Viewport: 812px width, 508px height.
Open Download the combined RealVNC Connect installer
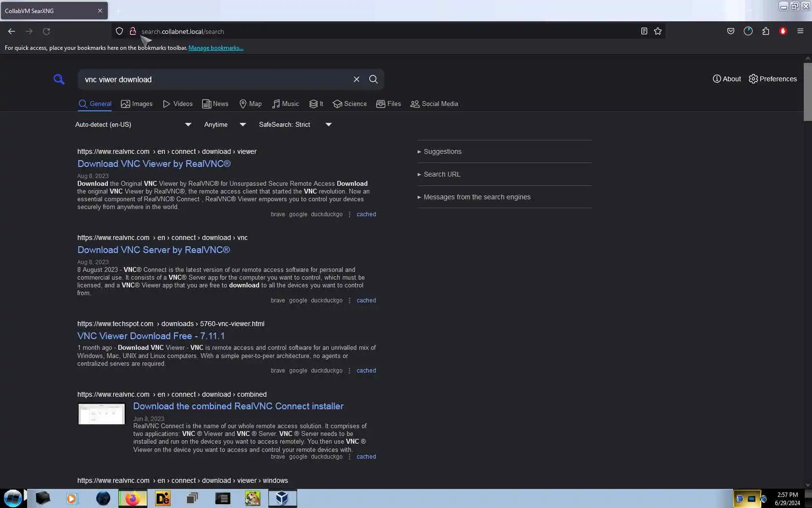(238, 406)
